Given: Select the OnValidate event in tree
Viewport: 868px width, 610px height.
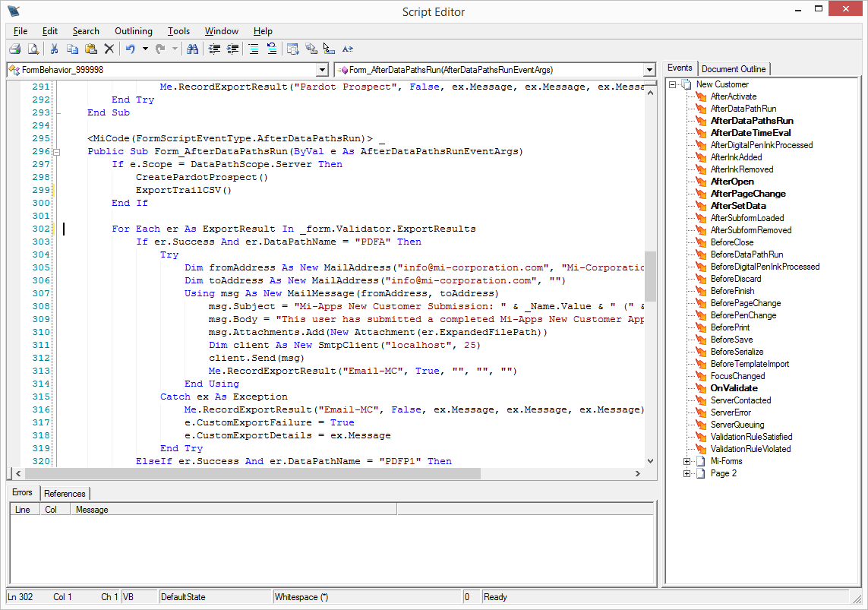Looking at the screenshot, I should point(734,388).
